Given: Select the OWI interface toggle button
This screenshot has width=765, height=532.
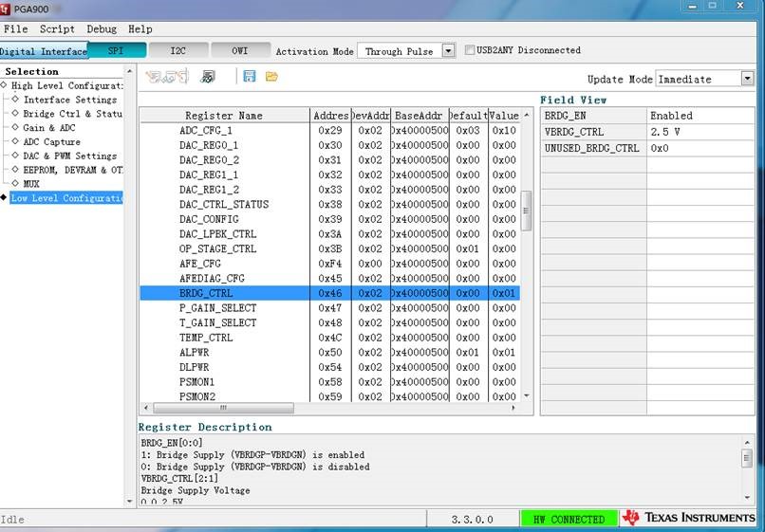Looking at the screenshot, I should pyautogui.click(x=240, y=50).
